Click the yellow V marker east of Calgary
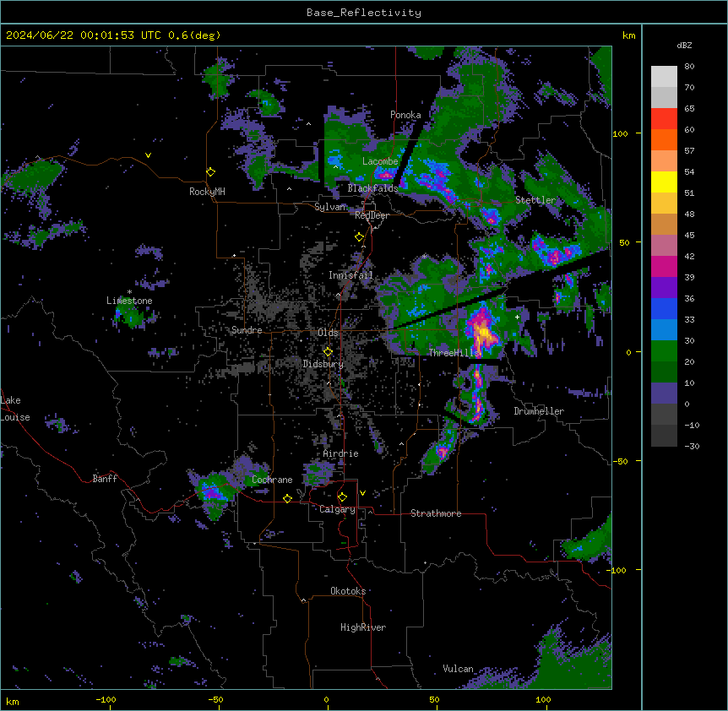 (x=362, y=493)
